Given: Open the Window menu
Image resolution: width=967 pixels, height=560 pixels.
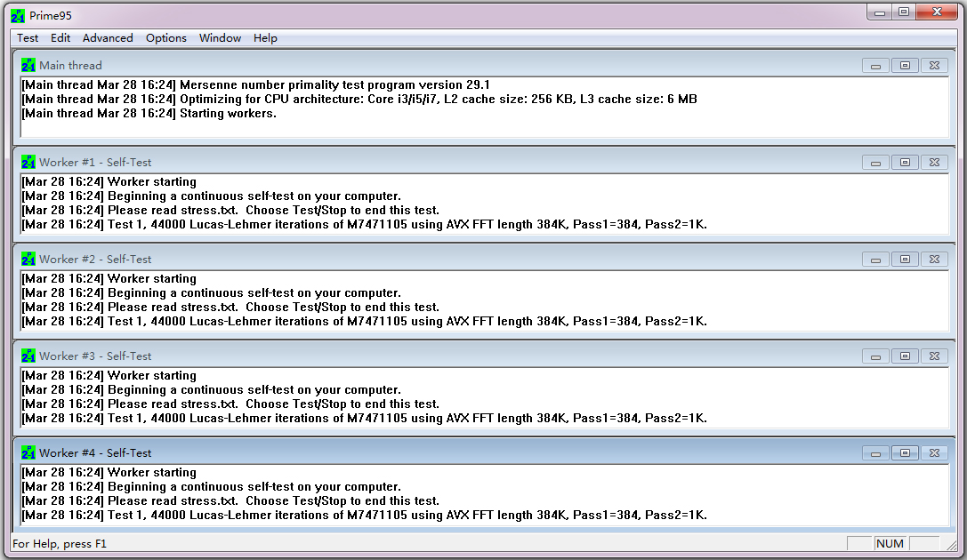Looking at the screenshot, I should click(220, 38).
